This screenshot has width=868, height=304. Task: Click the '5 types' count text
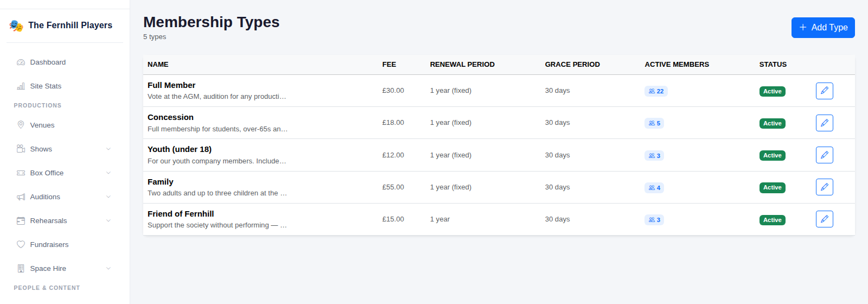(155, 37)
